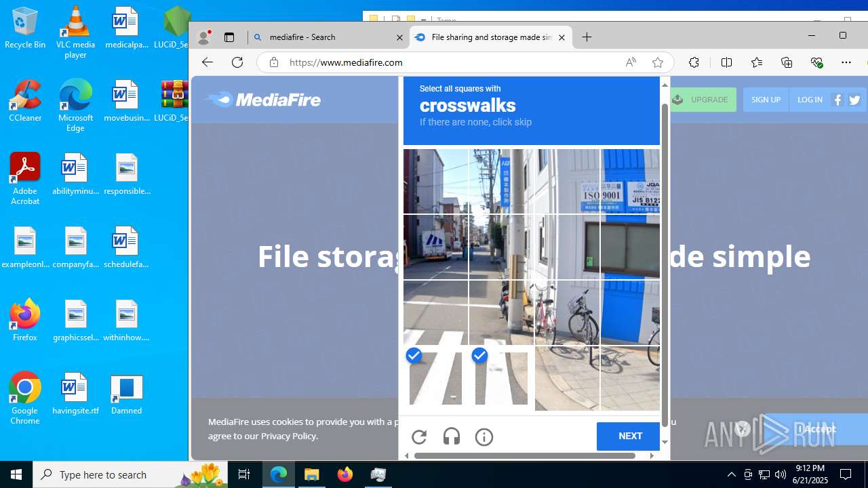Image resolution: width=868 pixels, height=488 pixels.
Task: Select tile with the pink bicycle
Action: [567, 312]
